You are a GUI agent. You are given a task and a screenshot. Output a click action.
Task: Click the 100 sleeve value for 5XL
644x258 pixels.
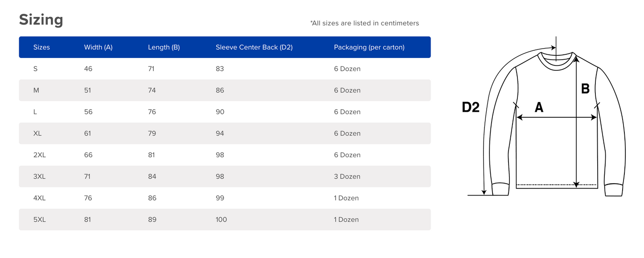point(221,220)
